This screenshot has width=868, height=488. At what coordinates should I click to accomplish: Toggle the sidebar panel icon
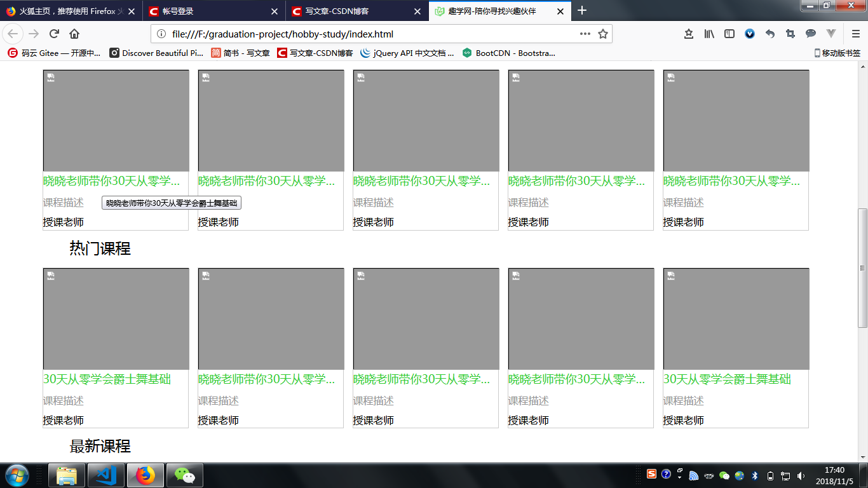click(x=729, y=34)
